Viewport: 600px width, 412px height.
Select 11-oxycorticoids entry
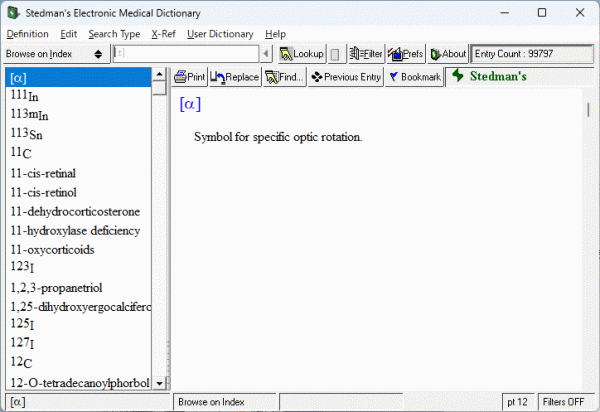pos(78,250)
